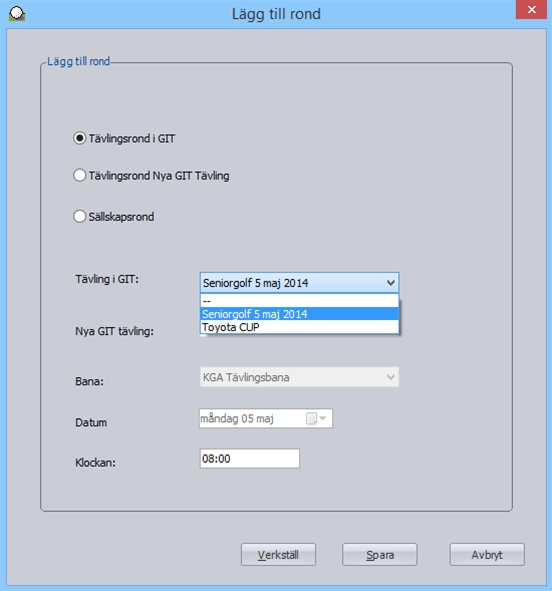Click the Spara button
This screenshot has width=552, height=591.
pos(380,554)
